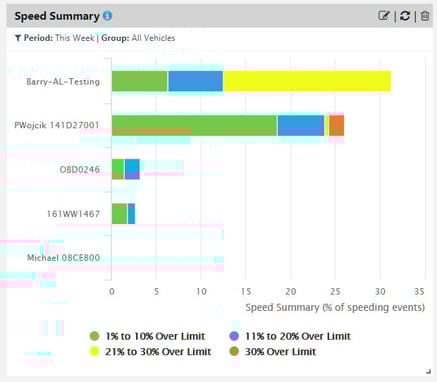Click Barry-AL-Testing yellow bar segment
The height and width of the screenshot is (382, 437).
pyautogui.click(x=307, y=81)
